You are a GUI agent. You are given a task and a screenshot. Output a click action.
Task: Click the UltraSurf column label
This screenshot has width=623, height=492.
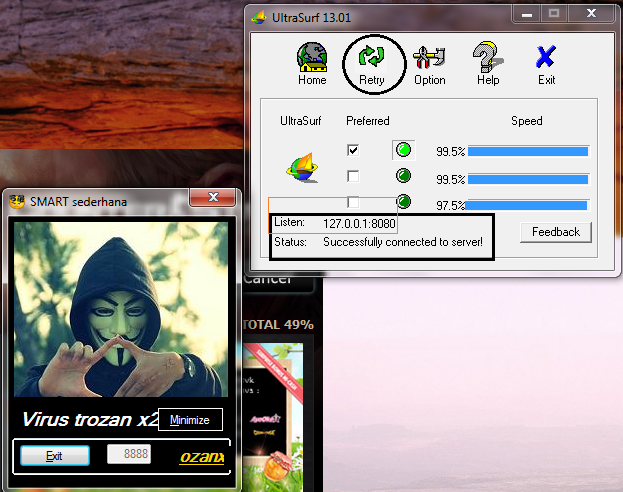(300, 121)
